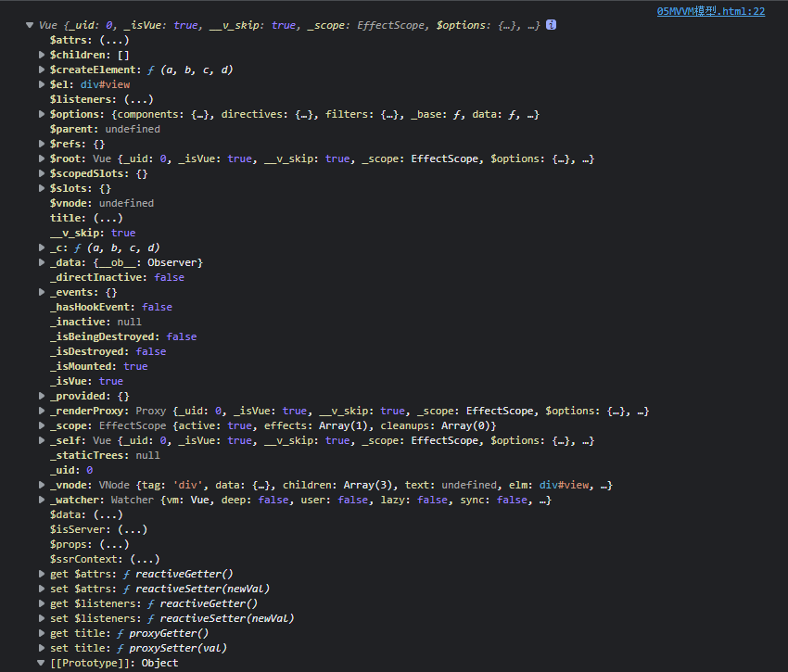Select the _inactive: null row
The width and height of the screenshot is (788, 672).
click(96, 322)
